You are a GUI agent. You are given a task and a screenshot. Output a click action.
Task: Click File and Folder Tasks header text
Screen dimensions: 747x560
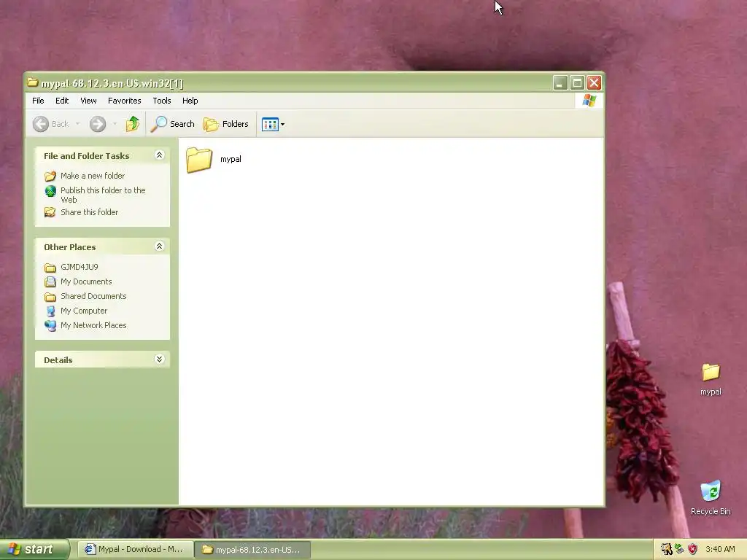(86, 156)
